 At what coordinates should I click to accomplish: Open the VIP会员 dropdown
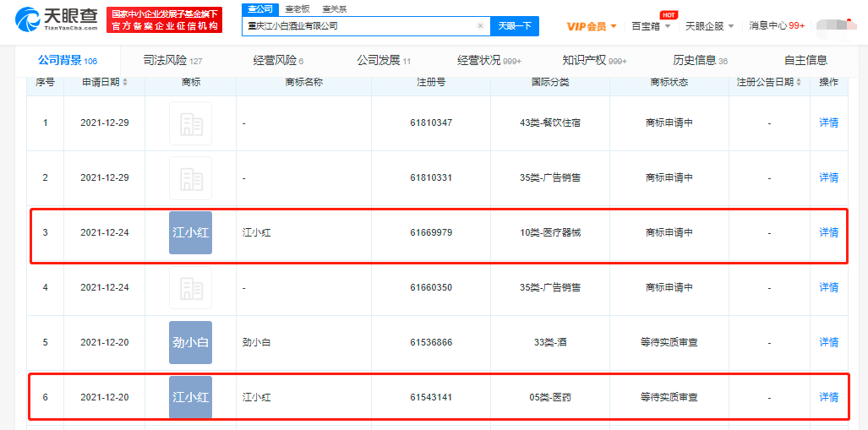pyautogui.click(x=592, y=26)
